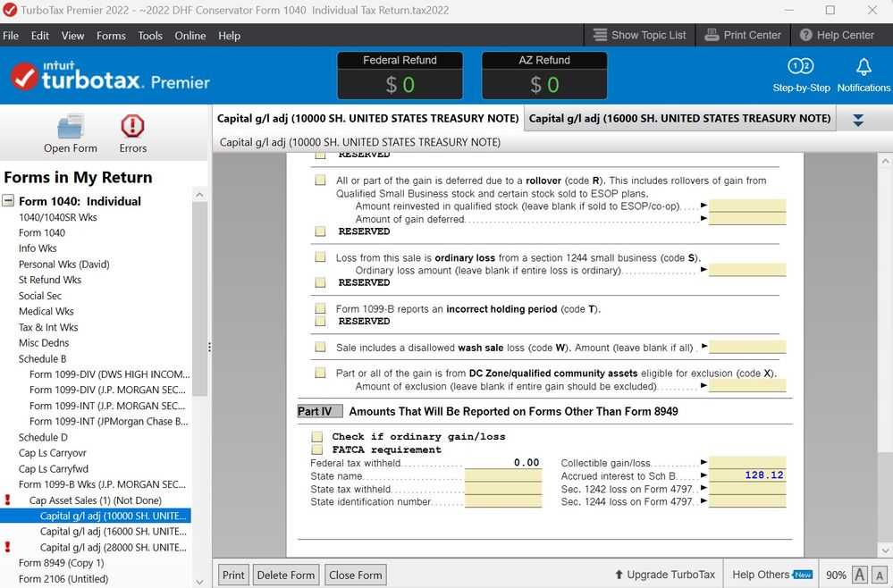Open the View menu
The width and height of the screenshot is (893, 588).
coord(73,35)
